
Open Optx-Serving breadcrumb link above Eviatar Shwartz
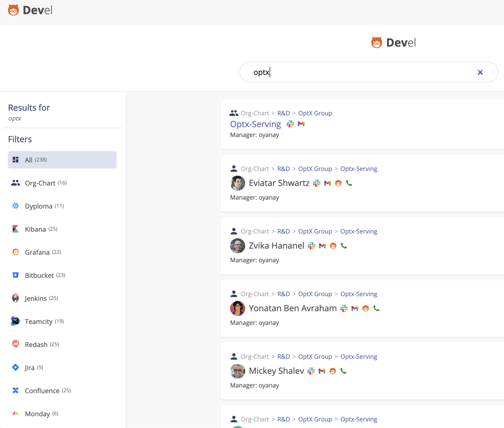point(359,169)
